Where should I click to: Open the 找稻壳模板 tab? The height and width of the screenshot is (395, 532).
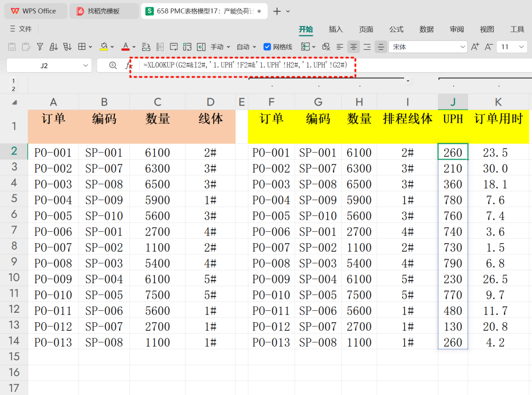tap(103, 11)
